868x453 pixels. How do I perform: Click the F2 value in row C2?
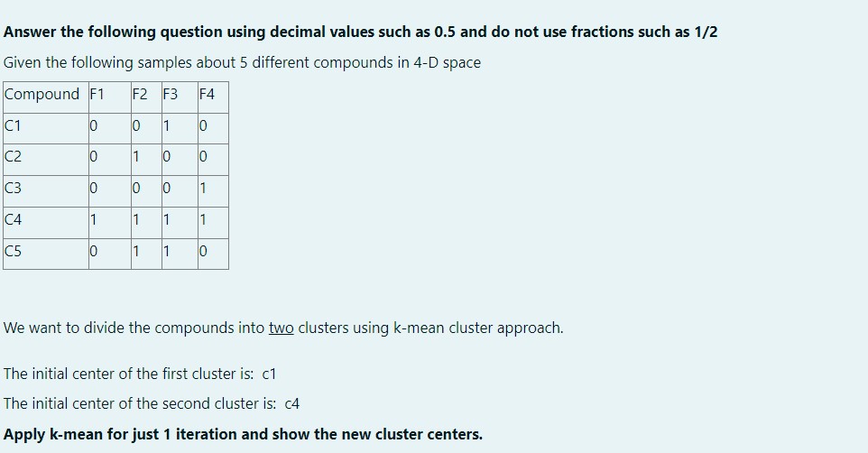[146, 160]
